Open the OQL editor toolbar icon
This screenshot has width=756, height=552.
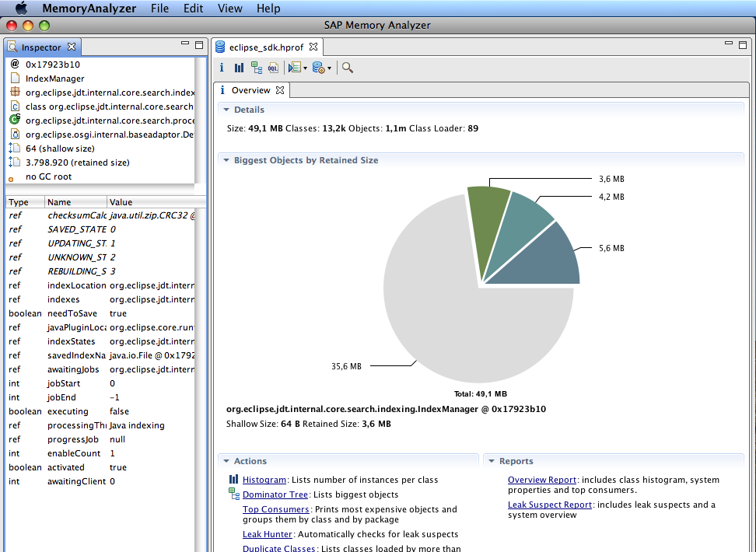(273, 68)
